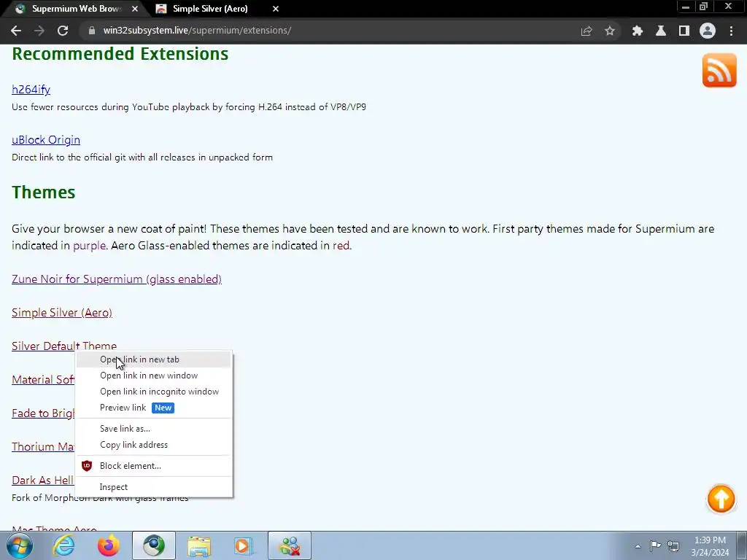Open the Windows Start orb
Viewport: 747px width, 560px height.
[20, 545]
